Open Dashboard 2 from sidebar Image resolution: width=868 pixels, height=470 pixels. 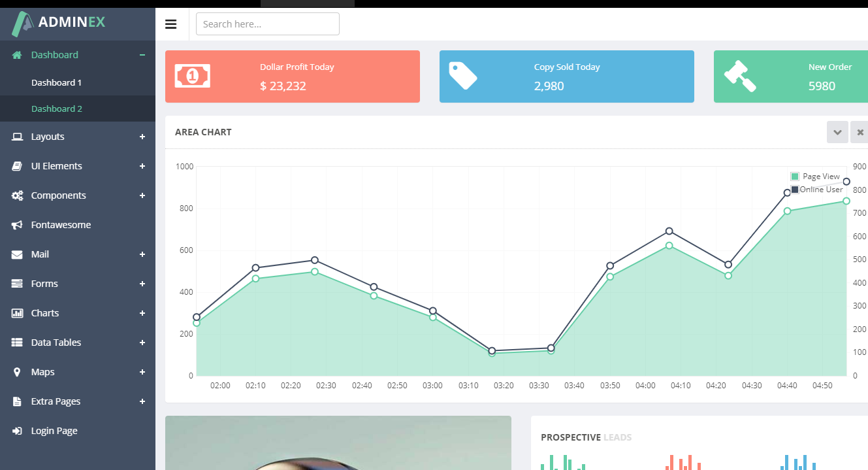pos(78,109)
